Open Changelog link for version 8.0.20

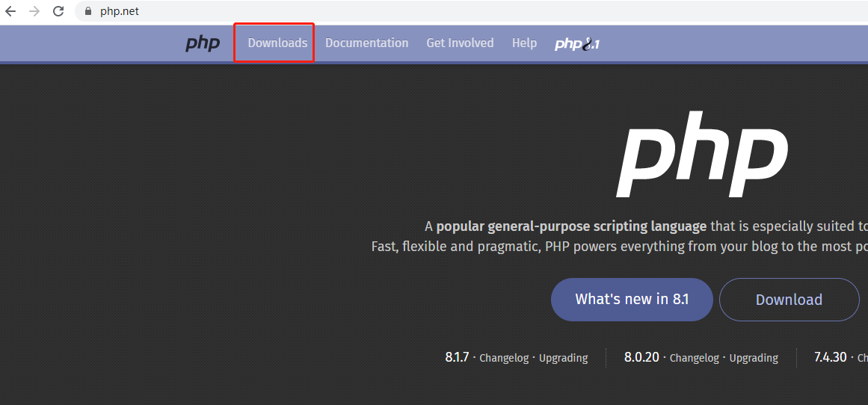pyautogui.click(x=695, y=358)
